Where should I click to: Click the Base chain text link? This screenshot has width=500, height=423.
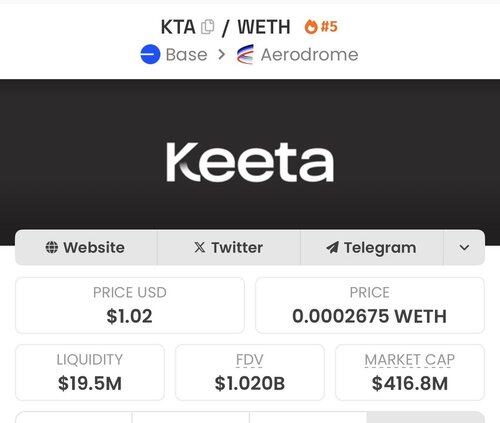click(186, 54)
